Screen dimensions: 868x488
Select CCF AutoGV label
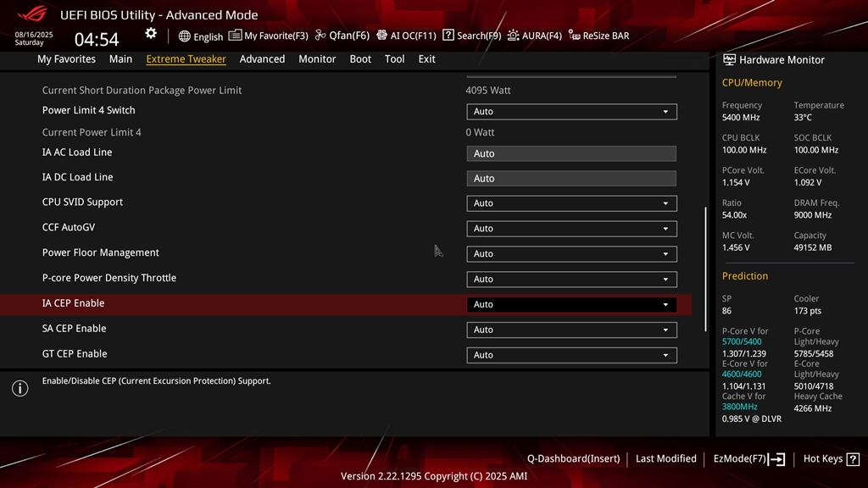(x=69, y=227)
